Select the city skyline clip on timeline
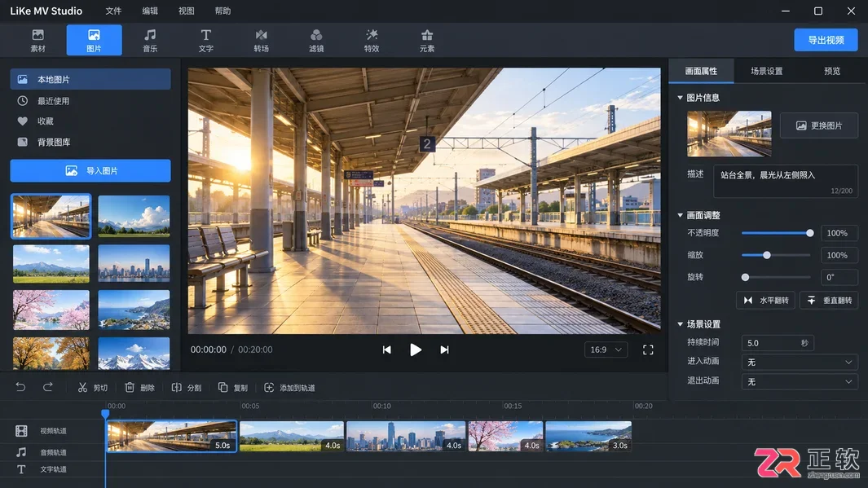 point(406,436)
